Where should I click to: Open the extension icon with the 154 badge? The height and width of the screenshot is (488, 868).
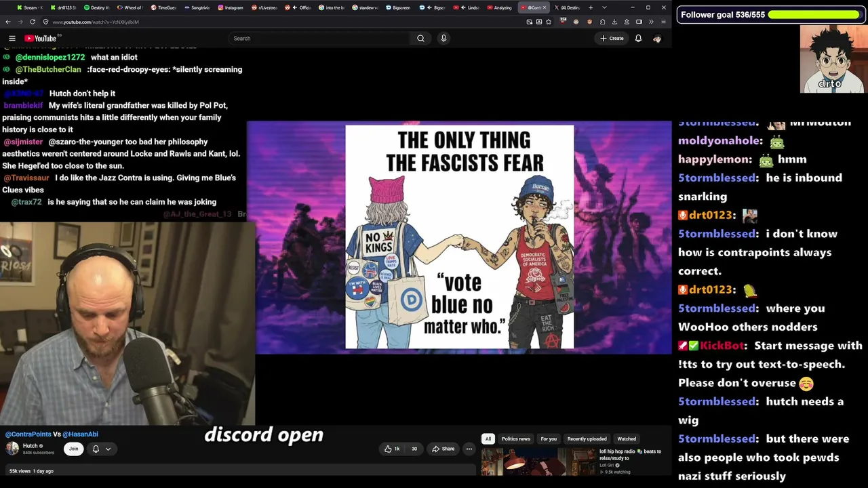click(x=563, y=21)
